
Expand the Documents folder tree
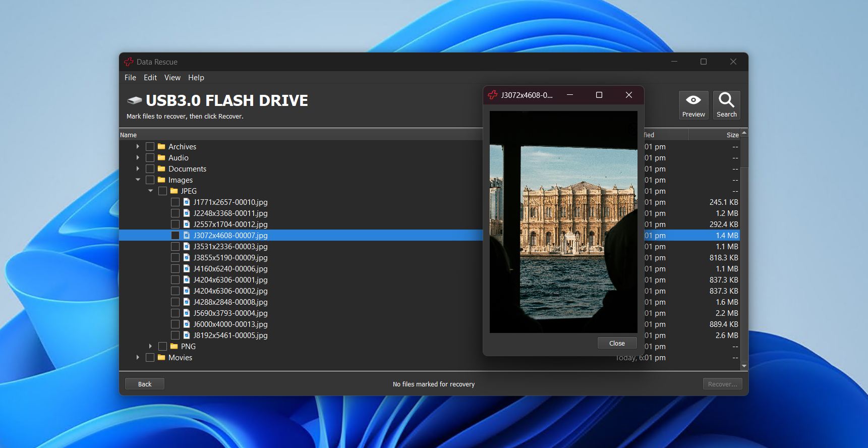[x=138, y=169]
